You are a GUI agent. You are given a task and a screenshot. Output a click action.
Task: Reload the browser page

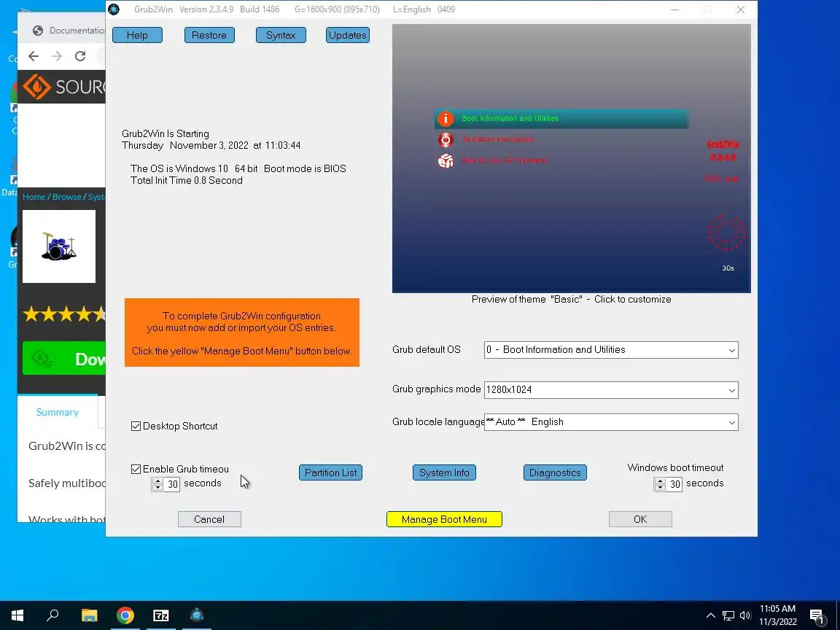pyautogui.click(x=80, y=56)
